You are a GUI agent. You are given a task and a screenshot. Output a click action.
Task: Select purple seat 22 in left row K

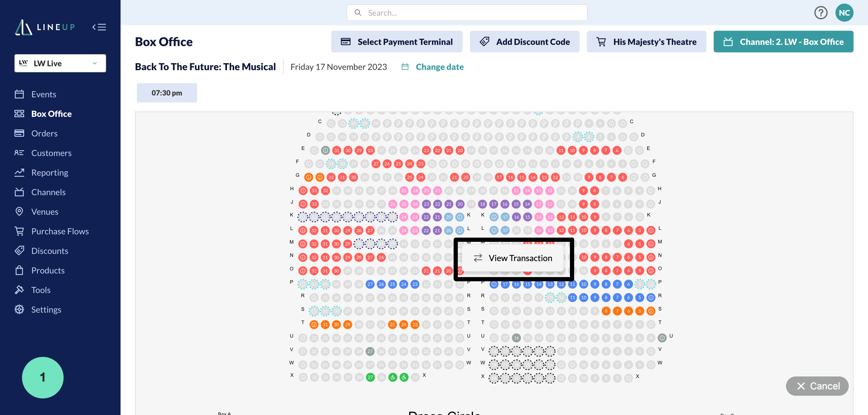click(x=426, y=217)
